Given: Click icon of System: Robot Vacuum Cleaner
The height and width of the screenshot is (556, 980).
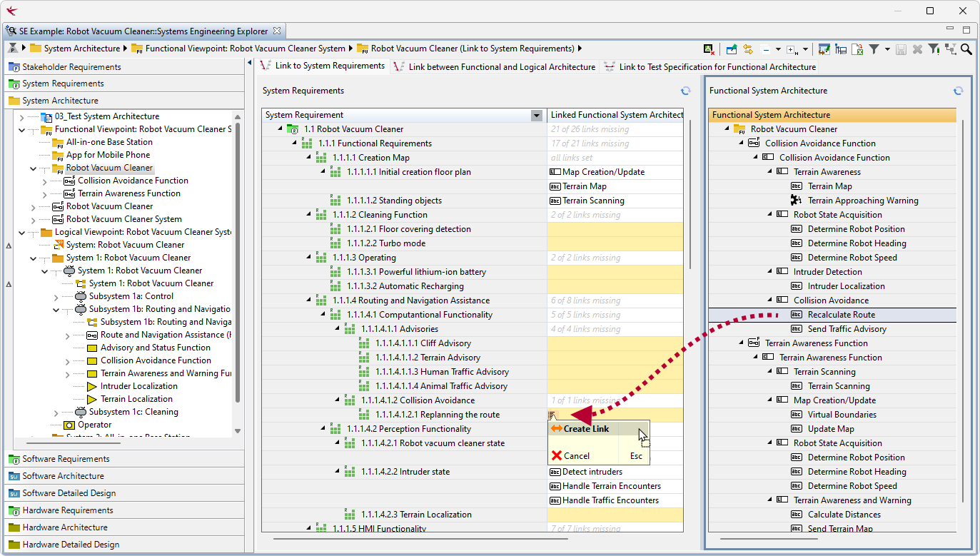Looking at the screenshot, I should (x=59, y=245).
